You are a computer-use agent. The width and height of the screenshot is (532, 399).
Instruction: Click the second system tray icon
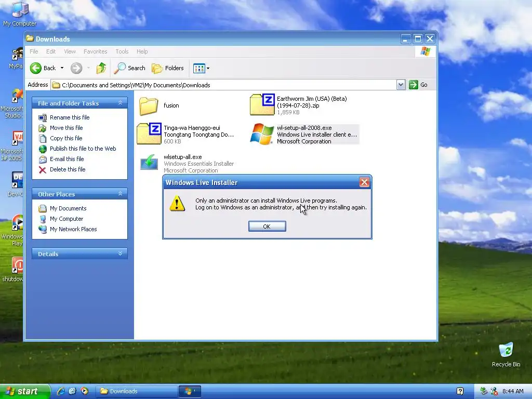[494, 391]
